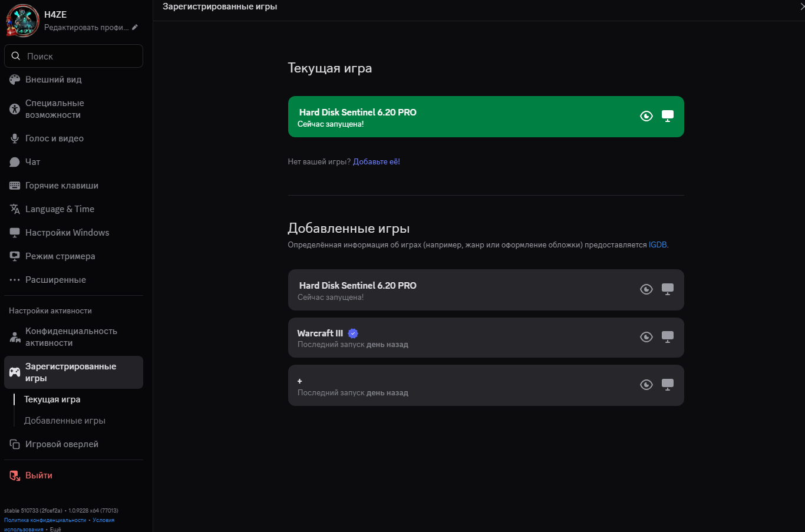Toggle detection eye on current Hard Disk Sentinel
805x532 pixels.
[x=646, y=116]
